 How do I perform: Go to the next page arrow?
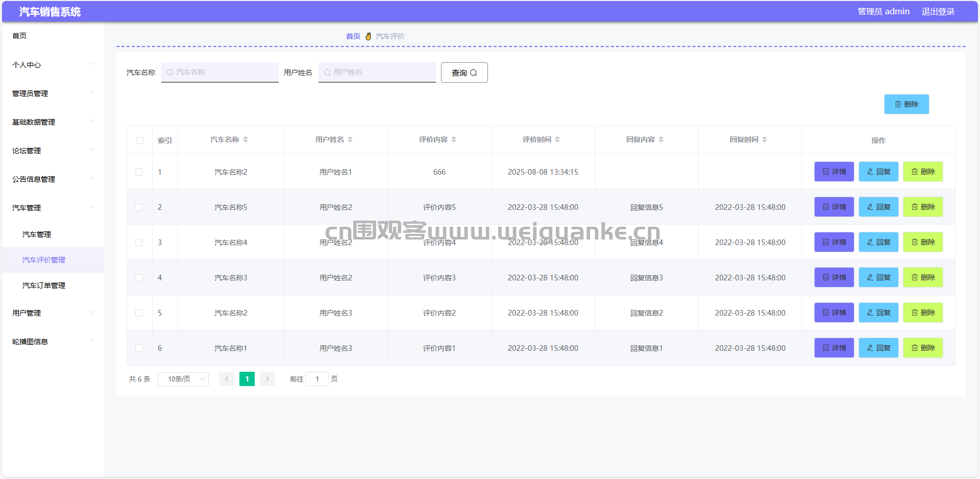[x=267, y=379]
